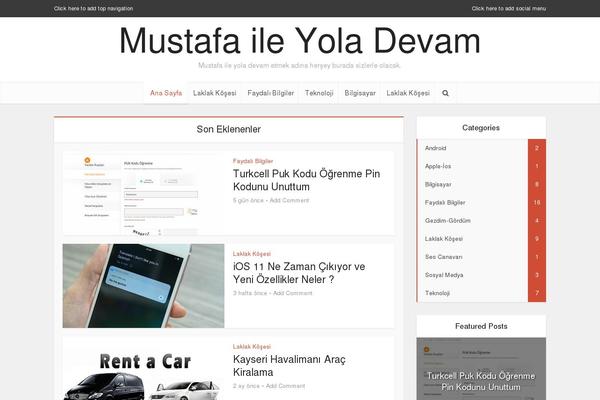Click Faydalı Bilgiler tag above Turkcell post
The image size is (600, 400).
253,161
